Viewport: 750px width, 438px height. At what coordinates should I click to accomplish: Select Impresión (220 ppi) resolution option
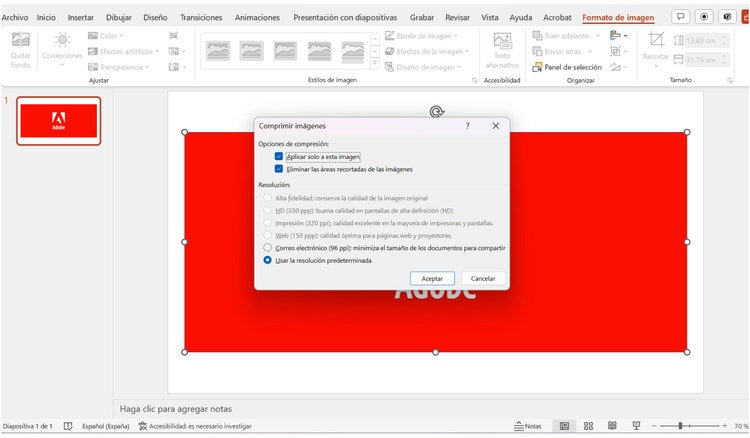[x=267, y=223]
